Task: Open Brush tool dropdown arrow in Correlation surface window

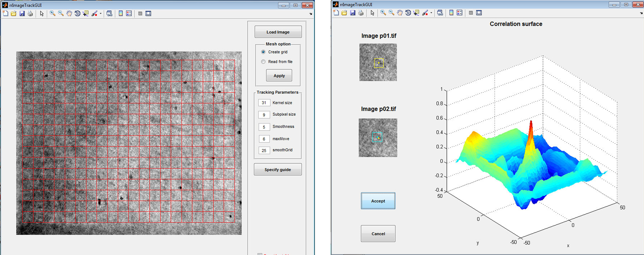Action: [431, 13]
